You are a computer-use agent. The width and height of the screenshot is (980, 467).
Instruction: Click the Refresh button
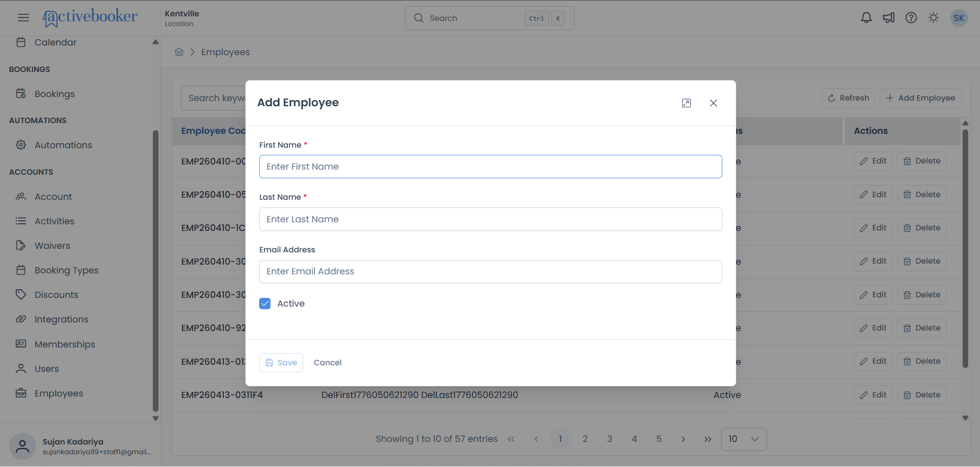(849, 98)
